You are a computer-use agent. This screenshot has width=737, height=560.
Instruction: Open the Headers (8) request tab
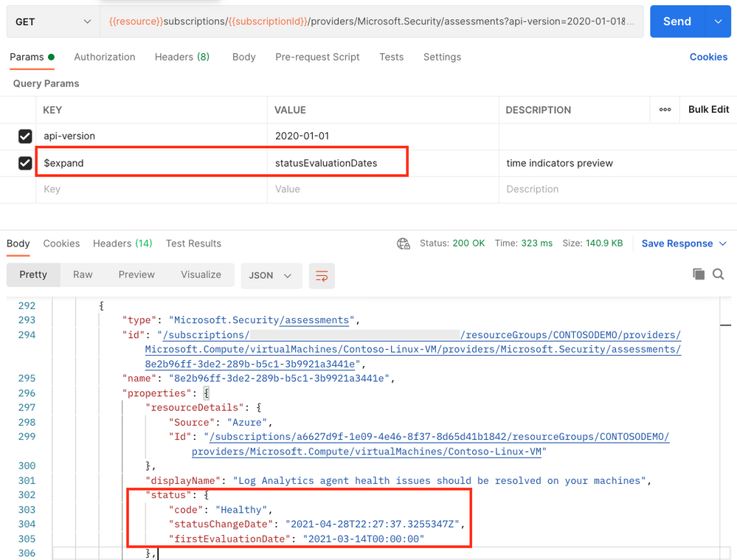coord(181,57)
